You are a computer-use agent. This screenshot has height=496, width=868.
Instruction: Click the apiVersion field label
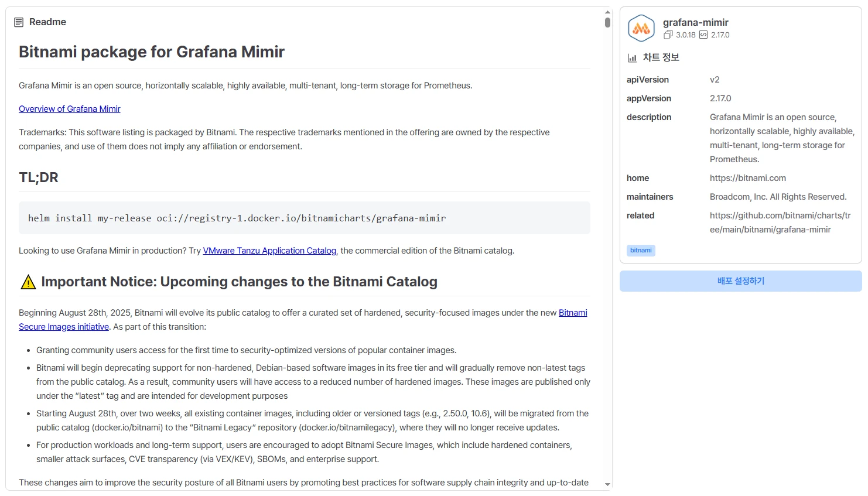pyautogui.click(x=648, y=80)
